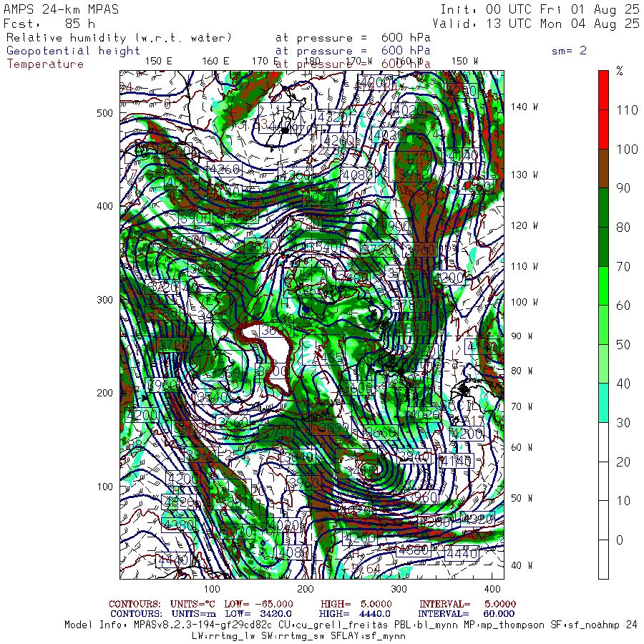
Task: Click the 'sm= 2' smoothing text
Action: click(569, 51)
